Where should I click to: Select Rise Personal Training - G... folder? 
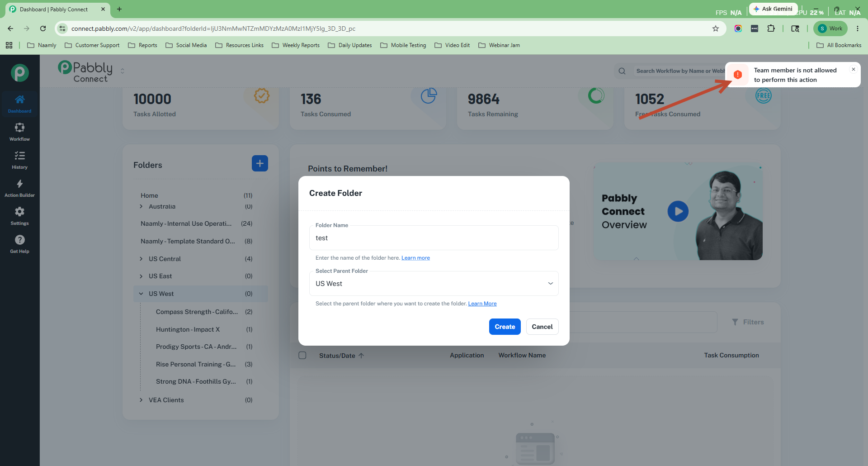click(204, 364)
